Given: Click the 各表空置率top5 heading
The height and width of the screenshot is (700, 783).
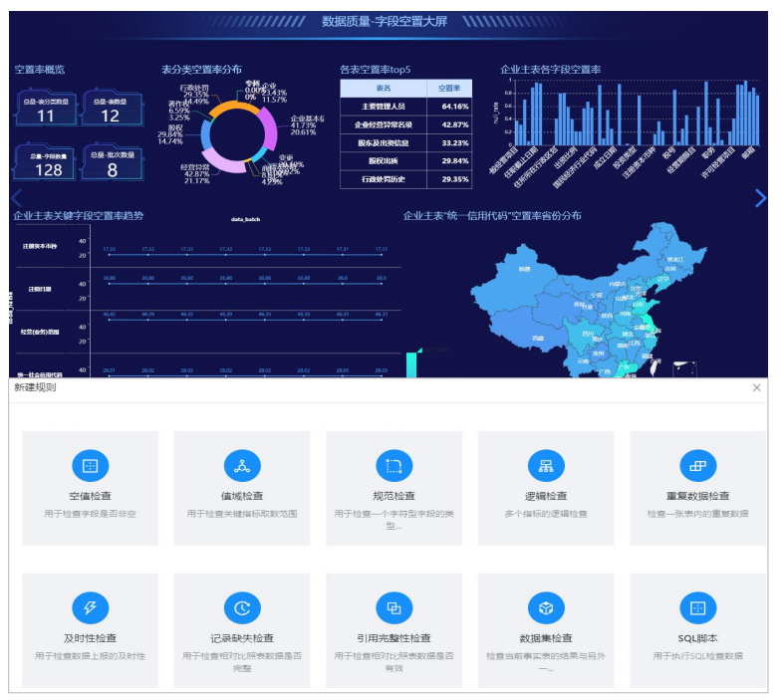Looking at the screenshot, I should pos(376,70).
